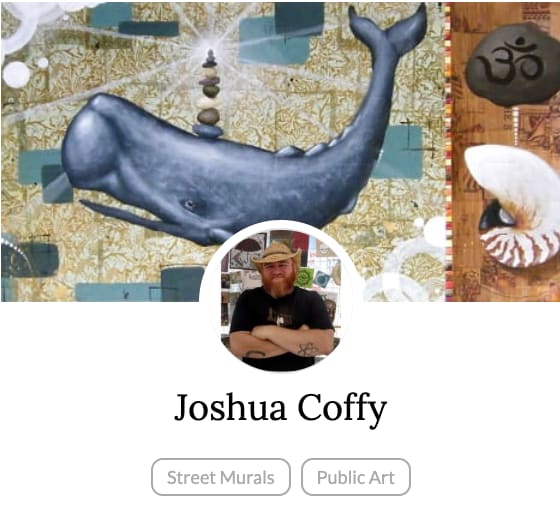Screen dimensions: 560x518
Task: Click the Om symbol on black stone
Action: (511, 65)
